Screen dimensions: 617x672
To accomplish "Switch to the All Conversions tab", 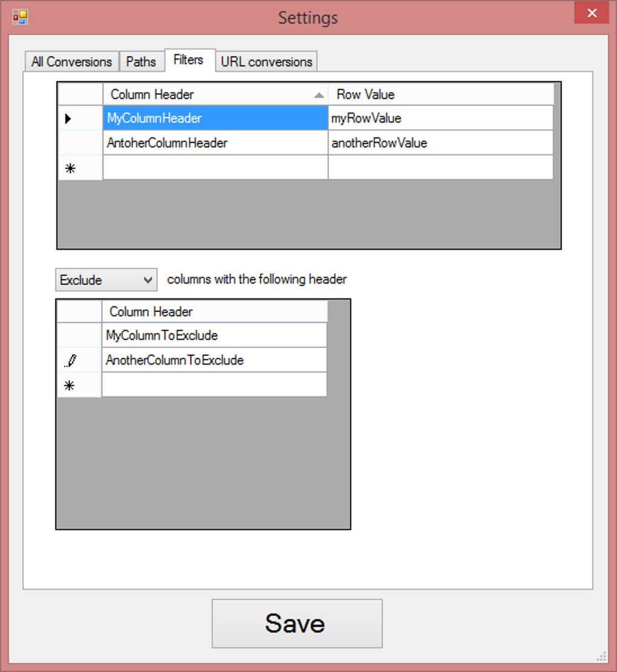I will click(x=71, y=61).
